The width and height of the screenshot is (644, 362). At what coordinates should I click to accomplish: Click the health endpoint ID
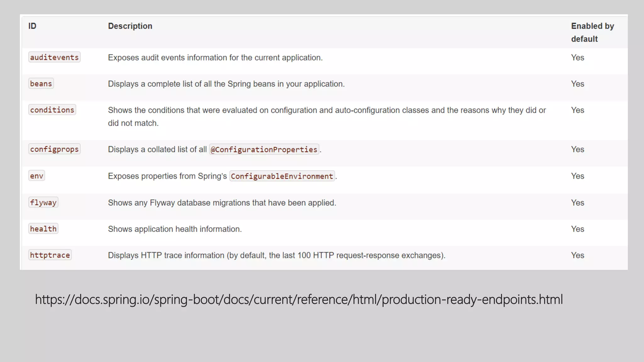[x=43, y=228]
